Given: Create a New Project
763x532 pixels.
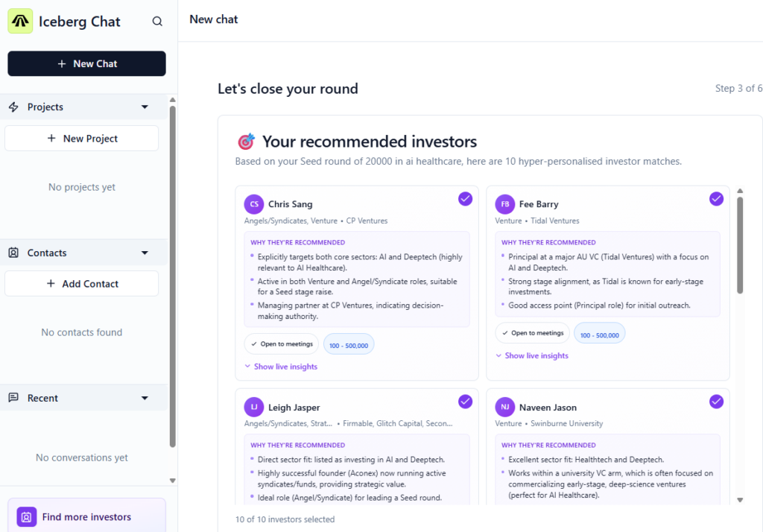Looking at the screenshot, I should click(x=82, y=139).
